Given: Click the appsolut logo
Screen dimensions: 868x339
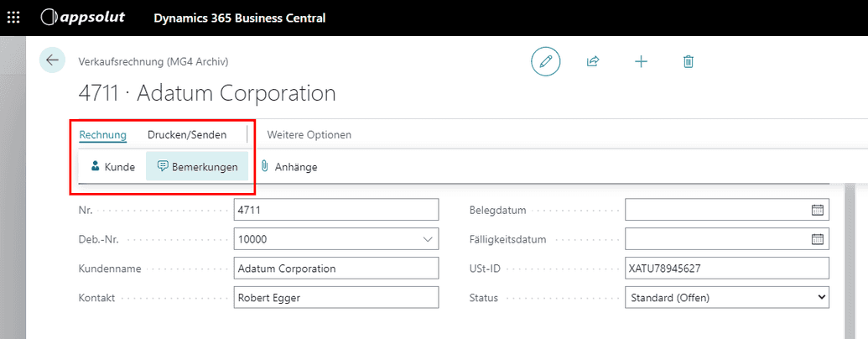Looking at the screenshot, I should tap(80, 18).
